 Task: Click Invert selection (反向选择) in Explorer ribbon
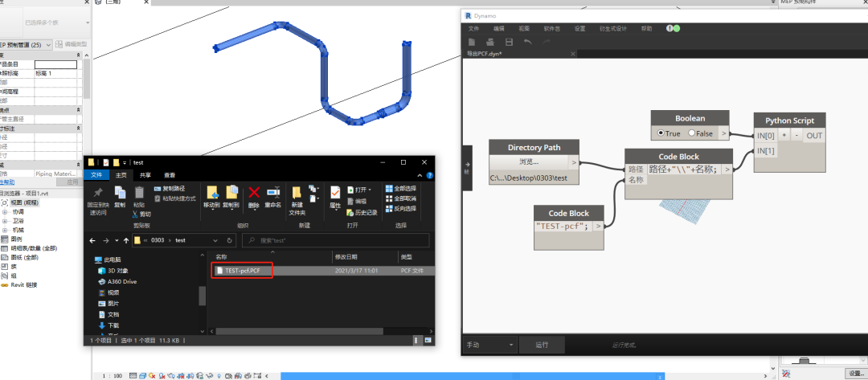tap(401, 208)
